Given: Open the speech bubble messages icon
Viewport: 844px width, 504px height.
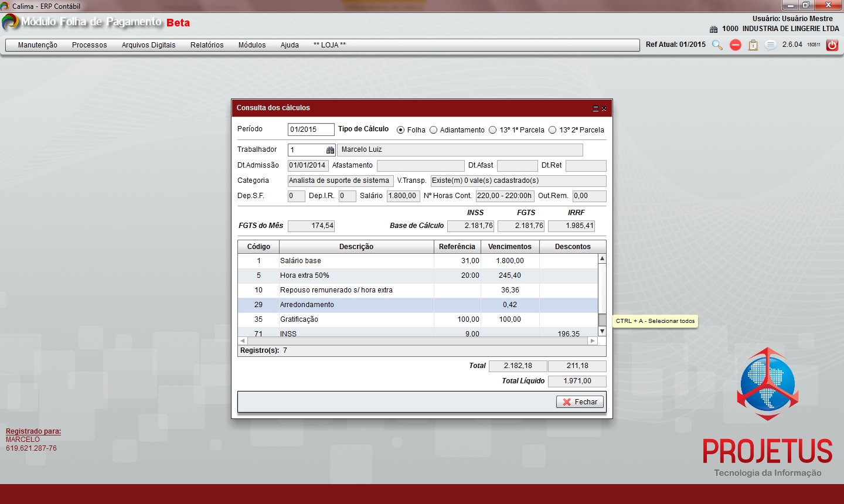Looking at the screenshot, I should click(771, 45).
